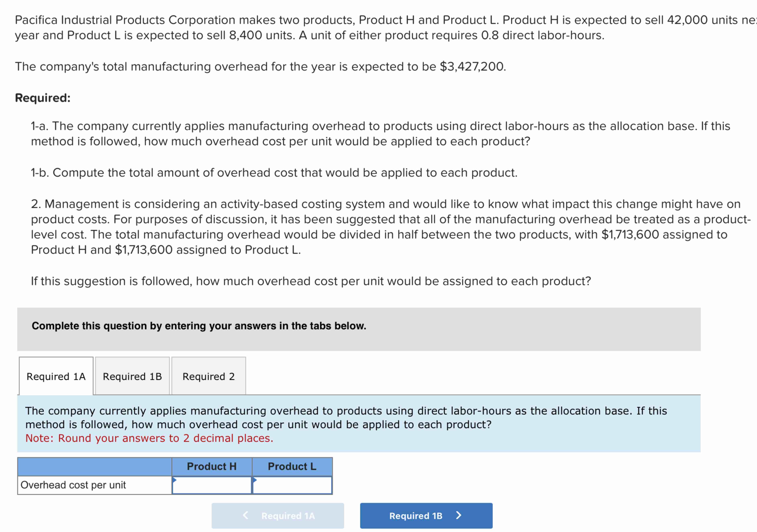Open the Required 2 tab

coord(208,376)
